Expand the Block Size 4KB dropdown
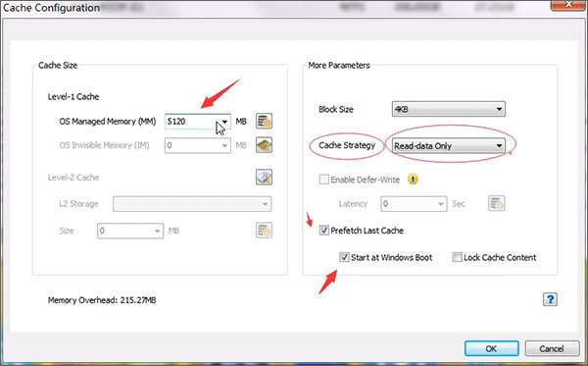 (x=449, y=109)
